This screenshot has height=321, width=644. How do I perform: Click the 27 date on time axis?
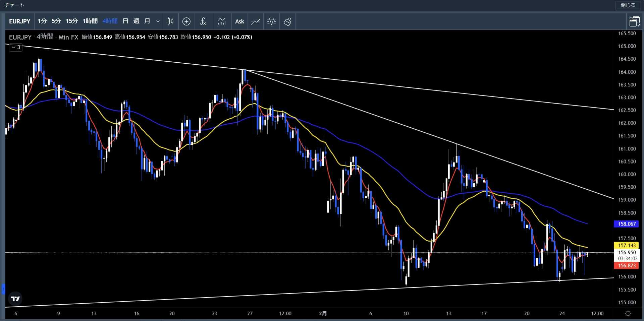(250, 313)
